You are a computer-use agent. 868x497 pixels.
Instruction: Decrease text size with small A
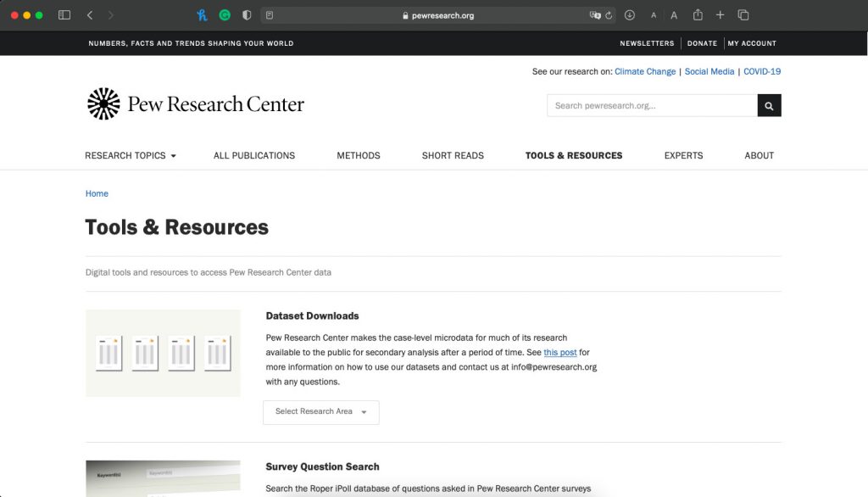[654, 15]
